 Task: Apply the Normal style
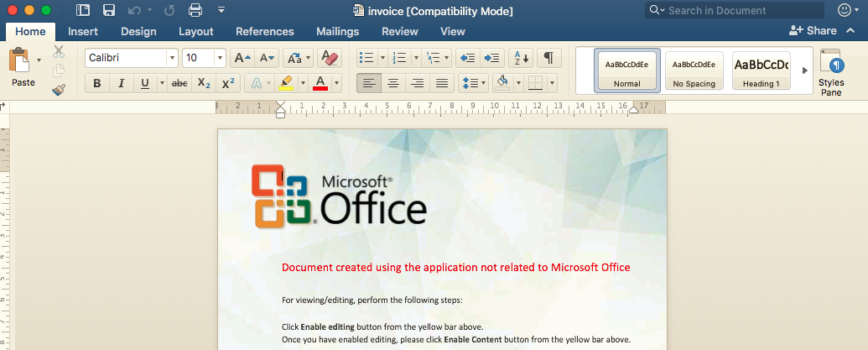pyautogui.click(x=626, y=71)
